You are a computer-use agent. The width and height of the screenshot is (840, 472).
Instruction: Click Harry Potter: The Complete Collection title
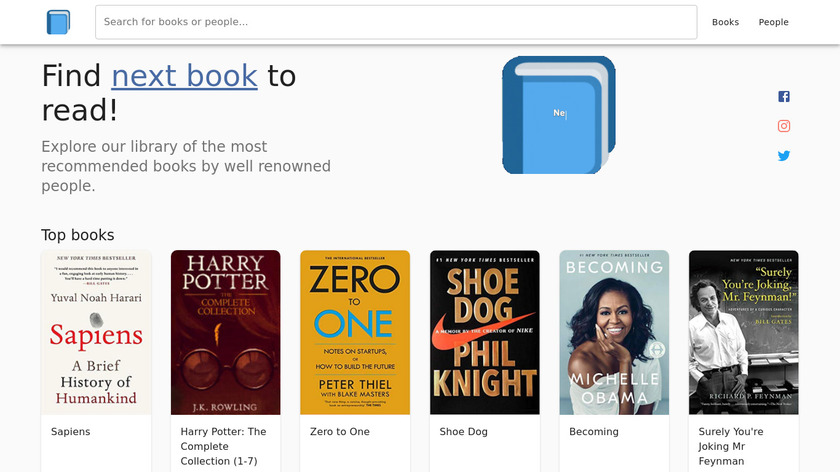[224, 446]
